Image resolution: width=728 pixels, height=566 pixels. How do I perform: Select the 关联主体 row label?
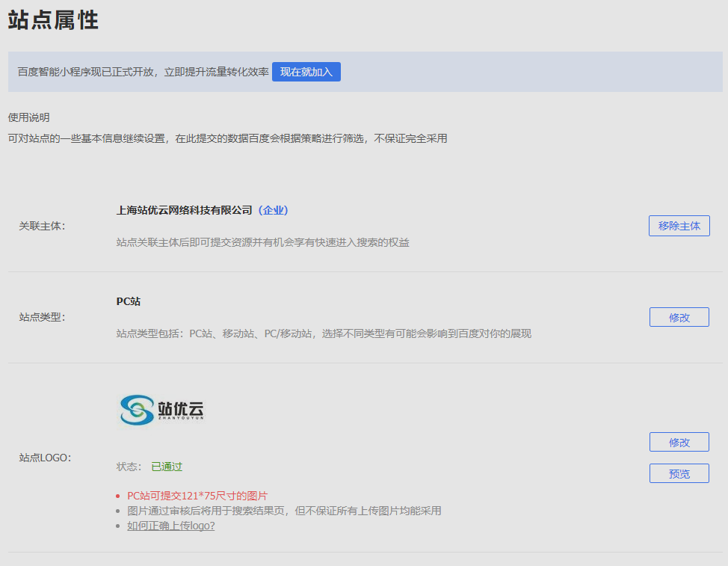tap(42, 226)
